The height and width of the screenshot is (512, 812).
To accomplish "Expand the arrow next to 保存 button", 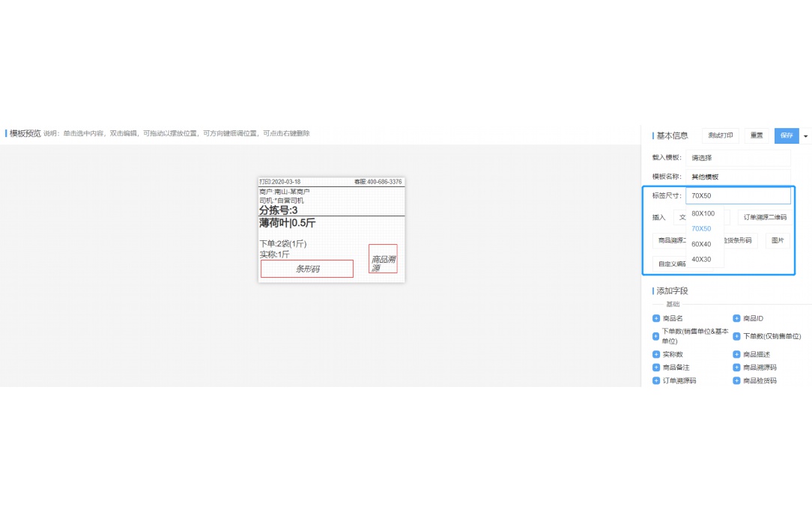I will [806, 136].
